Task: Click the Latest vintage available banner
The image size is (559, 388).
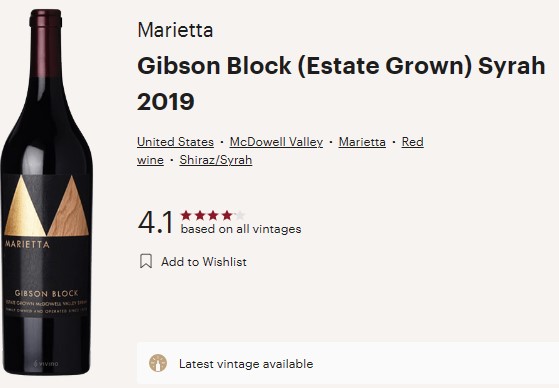Action: click(x=348, y=363)
